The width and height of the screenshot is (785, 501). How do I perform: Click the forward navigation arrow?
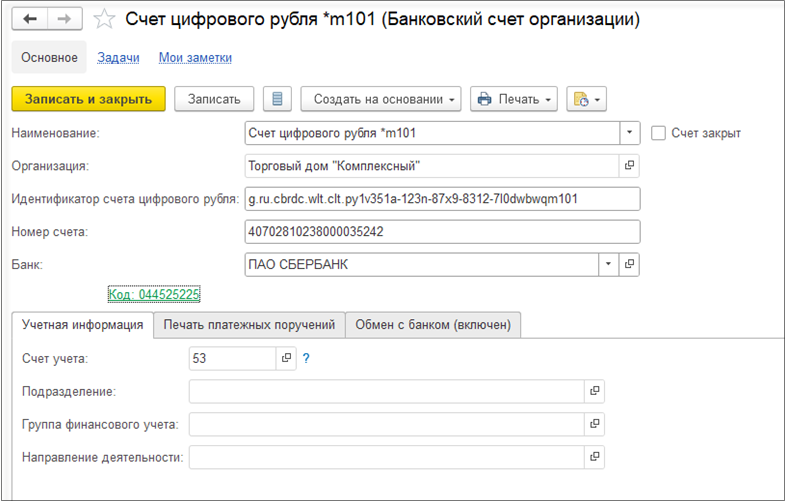tap(64, 20)
